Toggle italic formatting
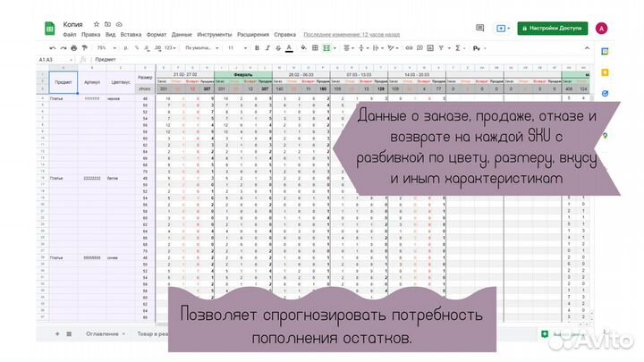The image size is (644, 362). [x=267, y=48]
